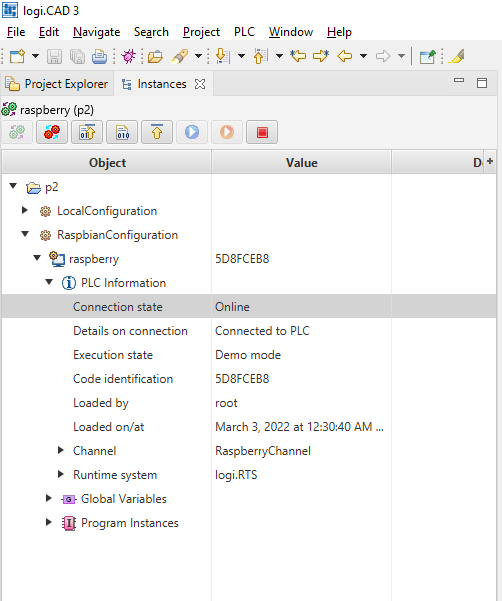Click the orange warm start button
Screen dimensions: 502x601
point(227,132)
